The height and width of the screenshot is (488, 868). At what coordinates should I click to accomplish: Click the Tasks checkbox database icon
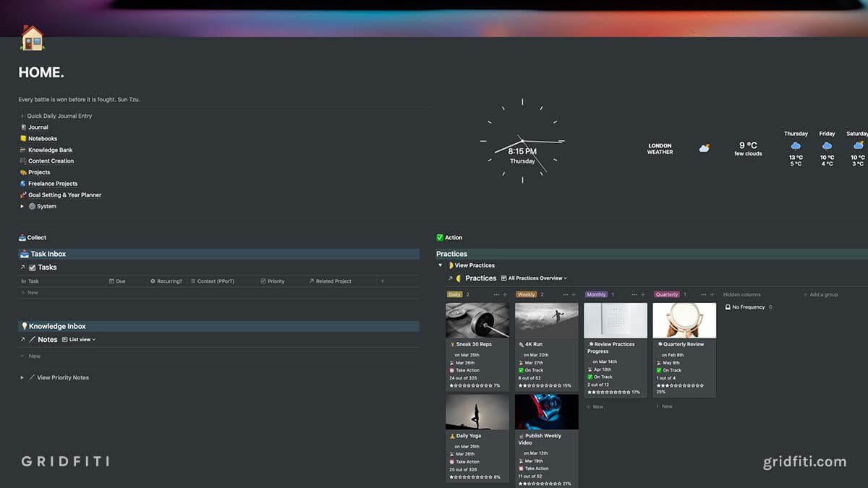point(33,267)
